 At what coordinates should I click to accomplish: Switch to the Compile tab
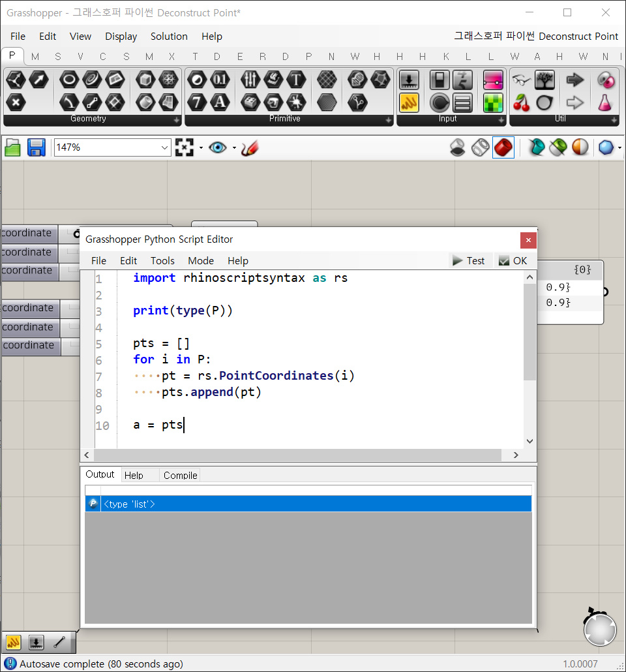pyautogui.click(x=181, y=475)
